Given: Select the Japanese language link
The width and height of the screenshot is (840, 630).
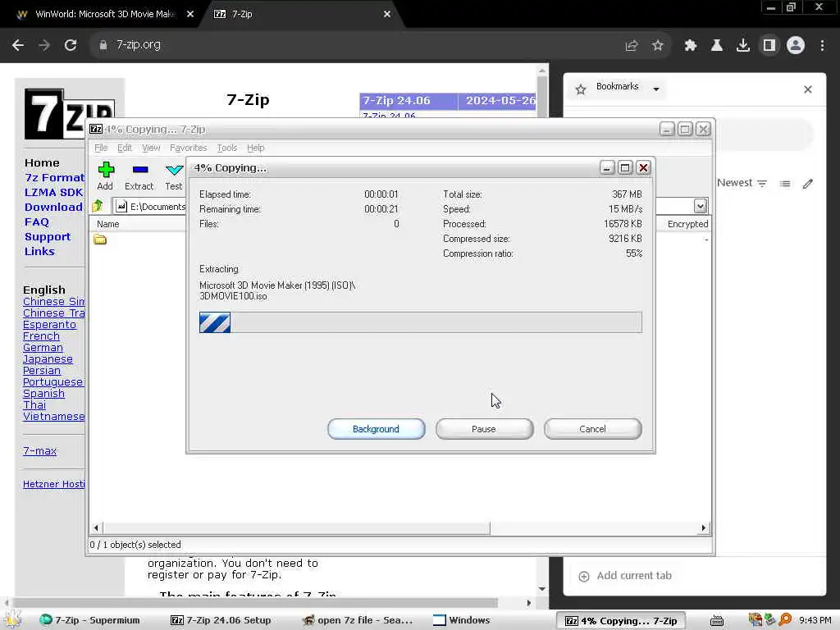Looking at the screenshot, I should pyautogui.click(x=48, y=359).
